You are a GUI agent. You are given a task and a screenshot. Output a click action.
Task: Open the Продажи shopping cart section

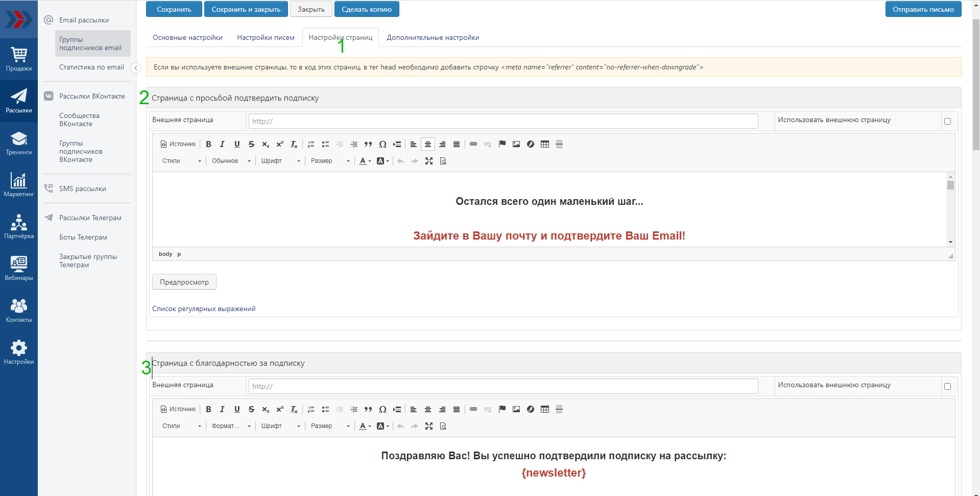19,59
